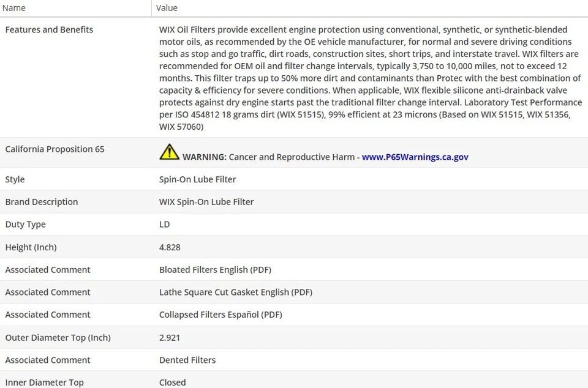
Task: Click the Name column header
Action: (14, 8)
